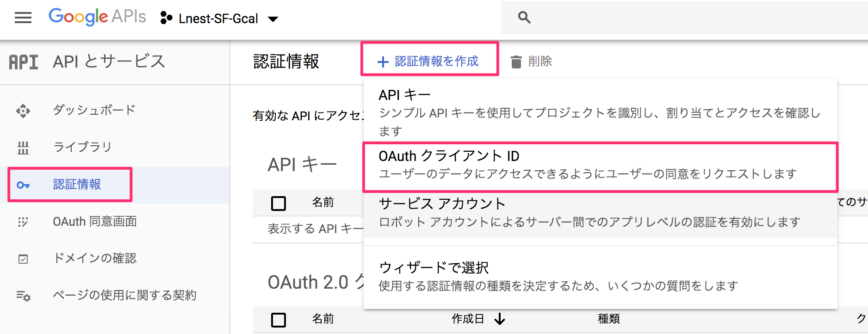Select the 認証情報 sidebar item

(115, 185)
